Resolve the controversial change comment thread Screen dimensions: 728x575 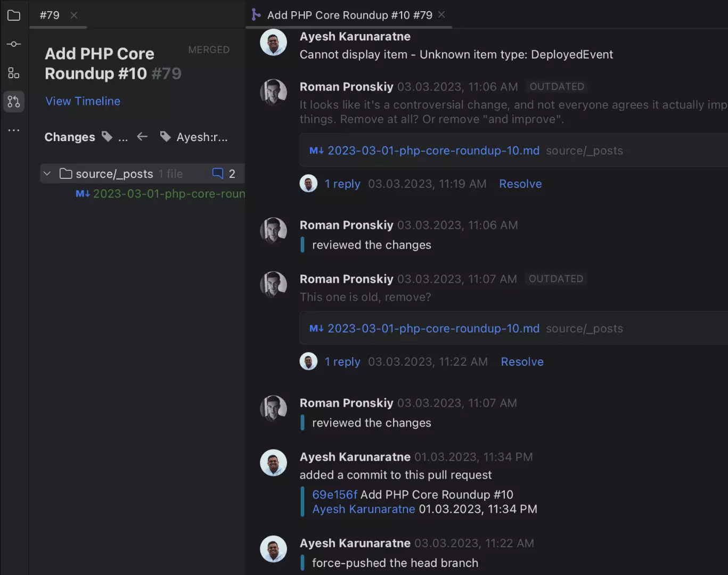click(520, 184)
